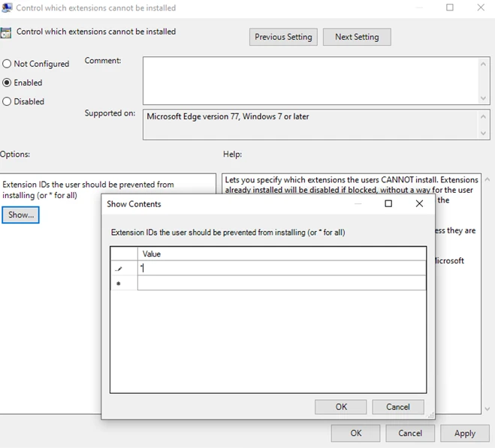
Task: Click the policy setting icon beside the heading
Action: (5, 33)
